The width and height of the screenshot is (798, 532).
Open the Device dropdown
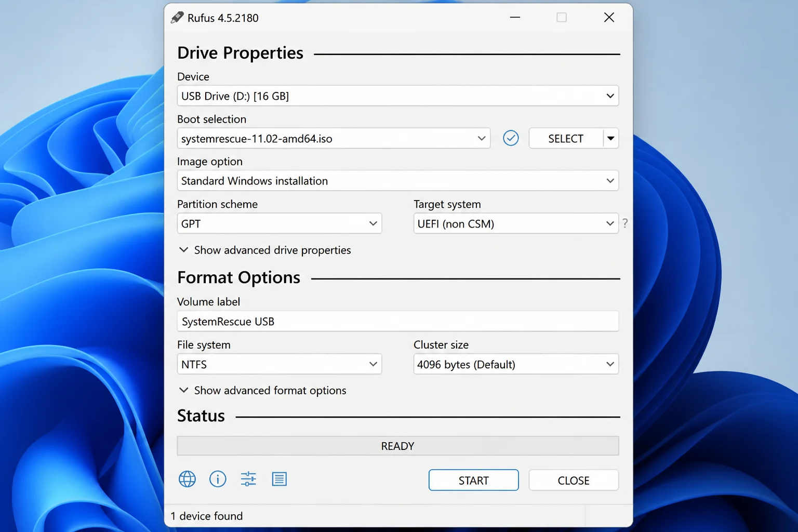point(398,96)
